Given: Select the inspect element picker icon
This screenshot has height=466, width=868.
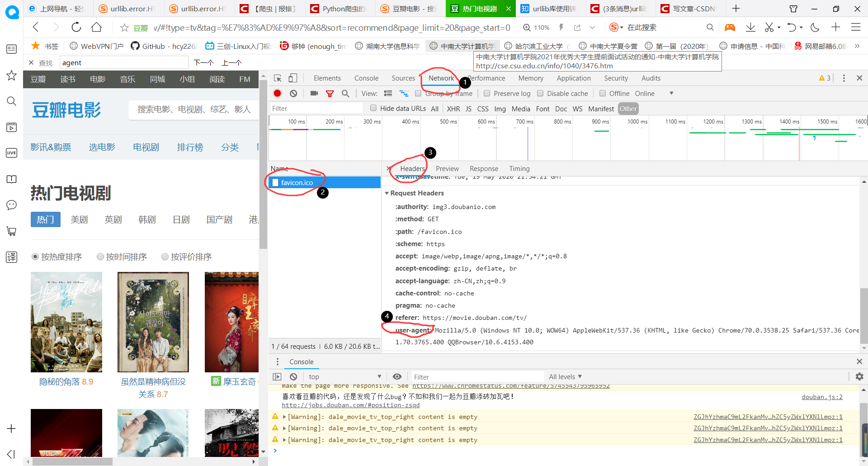Looking at the screenshot, I should (x=278, y=78).
